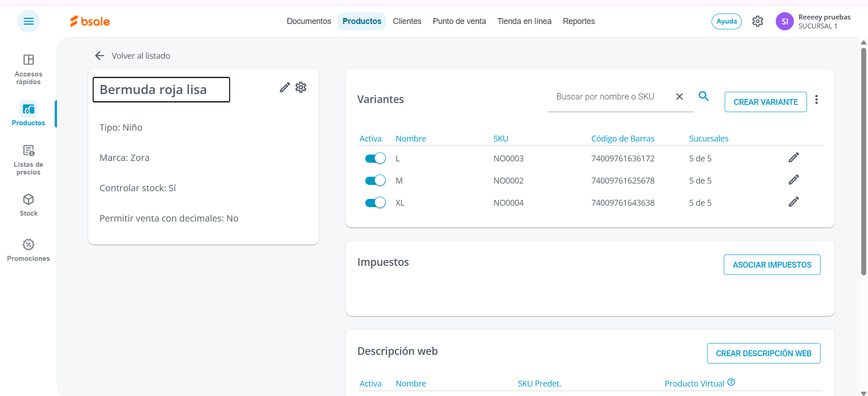Click Código de Barras column header
Viewport: 868px width, 396px height.
point(623,139)
